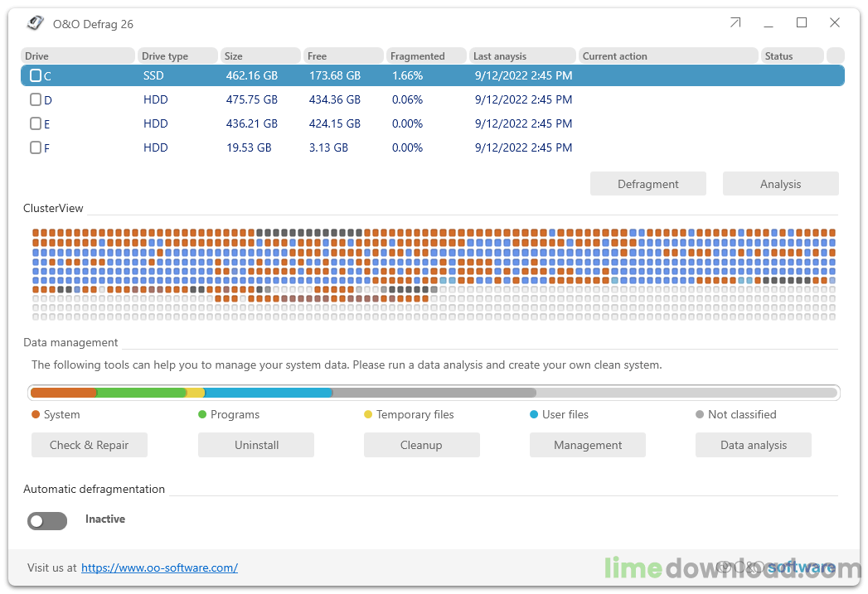
Task: Click the blue User files bar segment
Action: point(268,393)
